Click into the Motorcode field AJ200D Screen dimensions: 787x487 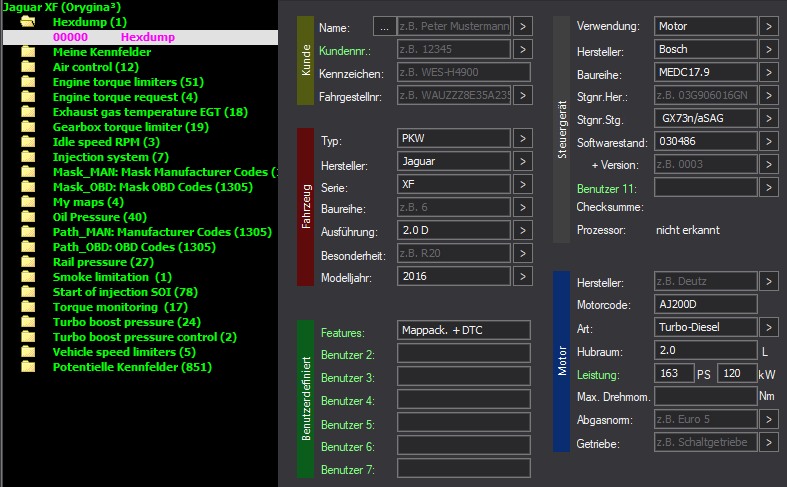coord(706,304)
